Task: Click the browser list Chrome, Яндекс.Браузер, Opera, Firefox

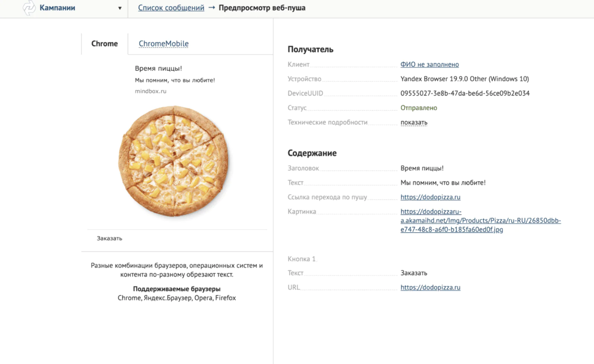Action: click(x=177, y=298)
